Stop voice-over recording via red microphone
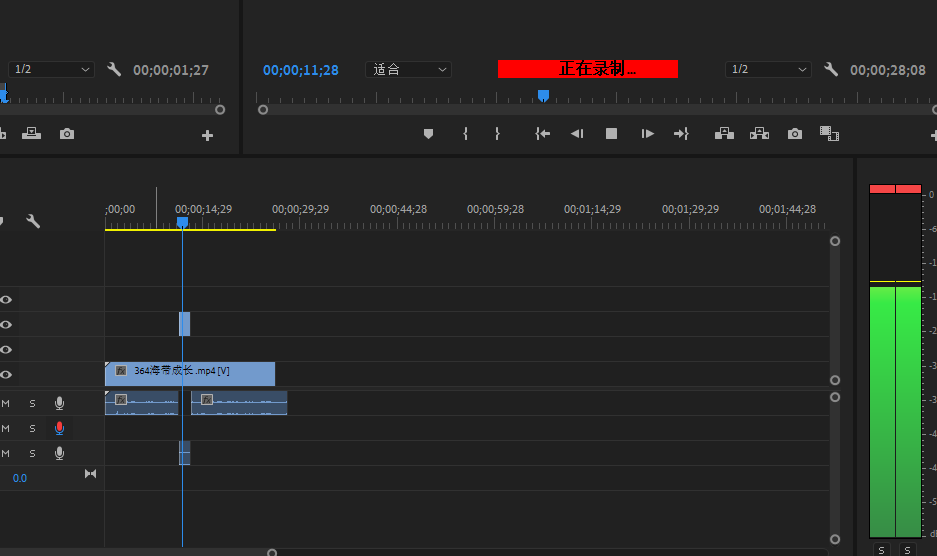937x556 pixels. tap(59, 428)
